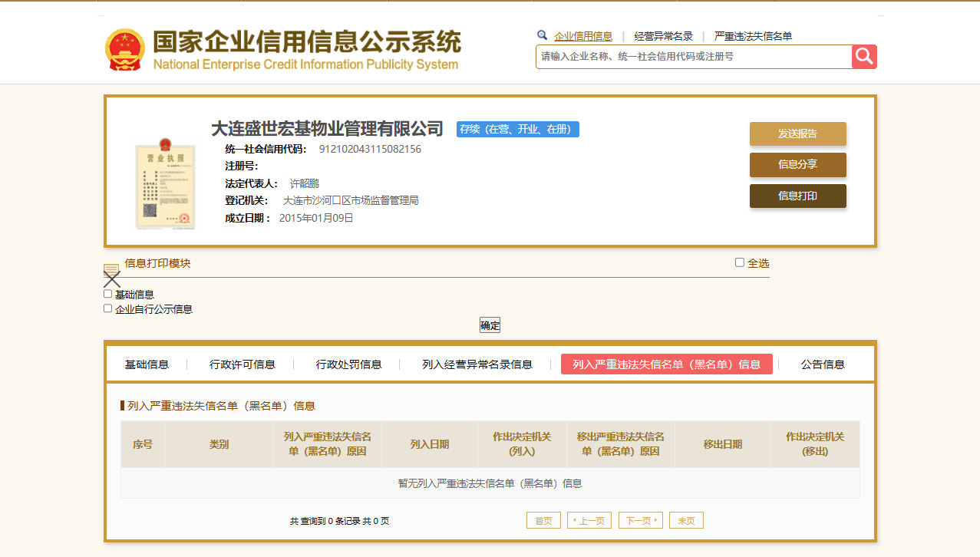This screenshot has width=980, height=557.
Task: Open the business license thumbnail image
Action: [164, 183]
